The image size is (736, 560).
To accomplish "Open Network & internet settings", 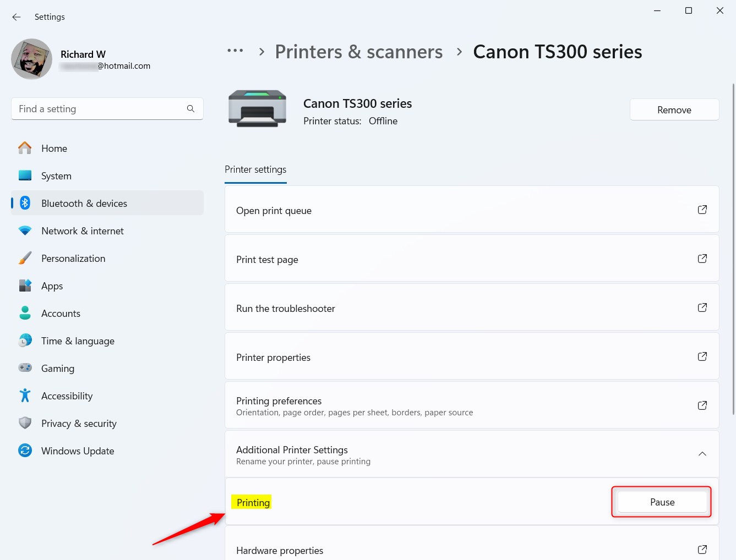I will point(82,231).
